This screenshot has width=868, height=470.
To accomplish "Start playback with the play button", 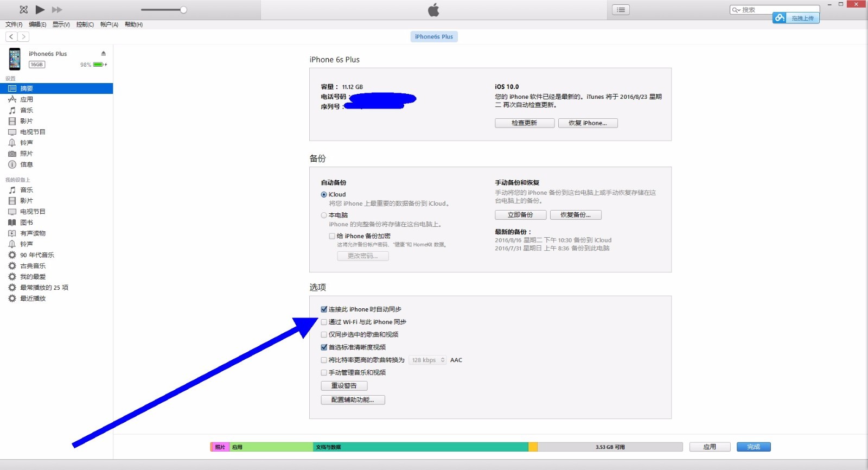I will point(40,9).
